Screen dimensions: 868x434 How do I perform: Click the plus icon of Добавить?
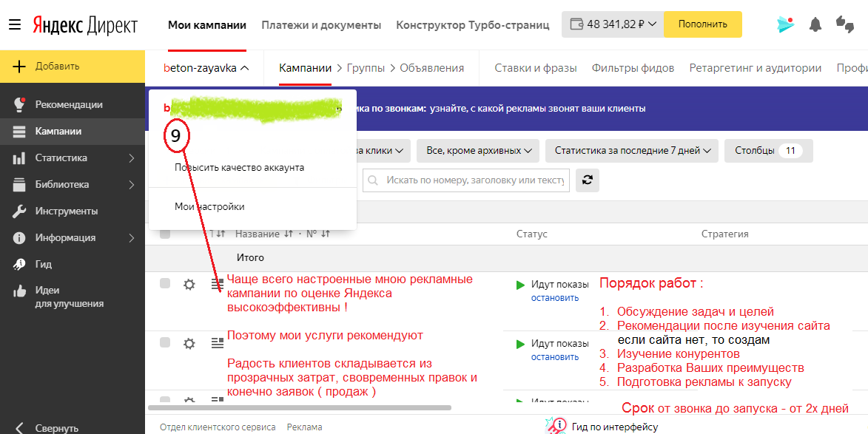click(19, 67)
